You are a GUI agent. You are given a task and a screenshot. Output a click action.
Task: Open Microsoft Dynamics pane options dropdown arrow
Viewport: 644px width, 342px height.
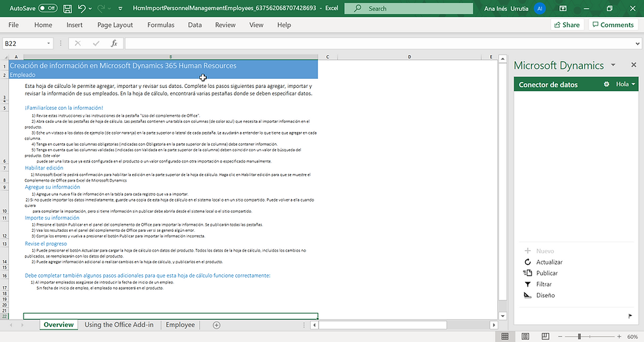(613, 65)
